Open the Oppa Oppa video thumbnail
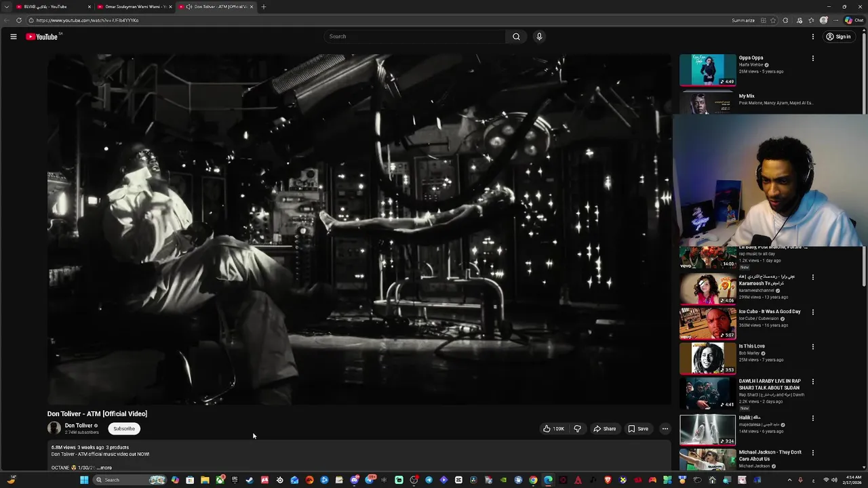Viewport: 868px width, 488px height. tap(707, 70)
